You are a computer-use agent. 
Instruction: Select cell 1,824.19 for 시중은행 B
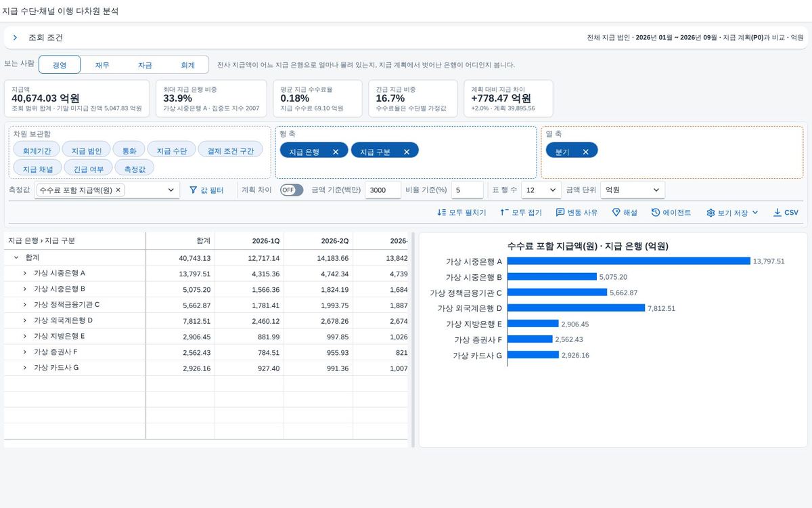[319, 289]
